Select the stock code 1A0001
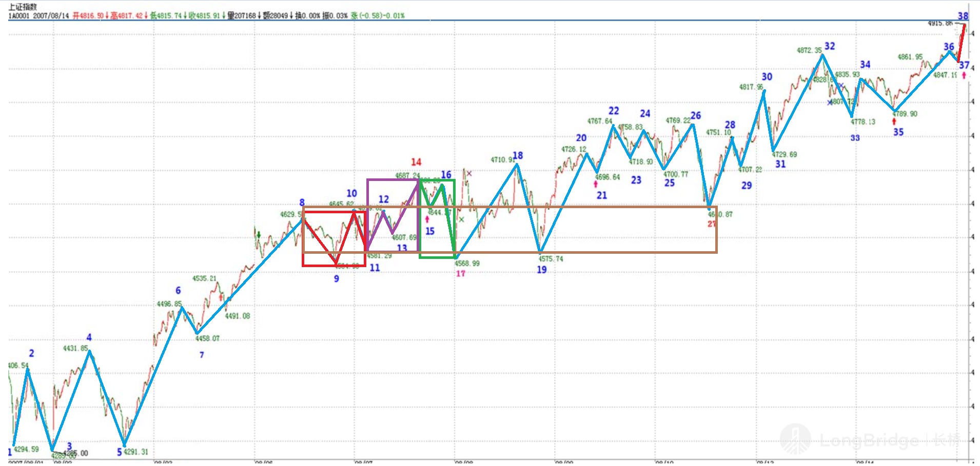The image size is (980, 466). point(19,16)
